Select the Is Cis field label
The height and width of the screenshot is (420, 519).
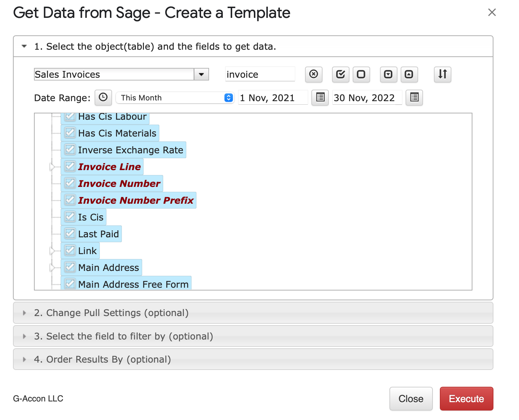click(91, 217)
